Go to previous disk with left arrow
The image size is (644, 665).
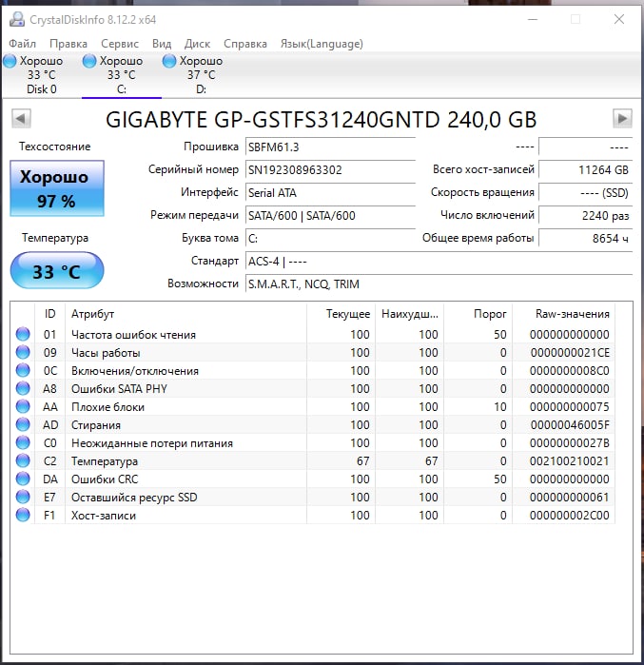(21, 118)
